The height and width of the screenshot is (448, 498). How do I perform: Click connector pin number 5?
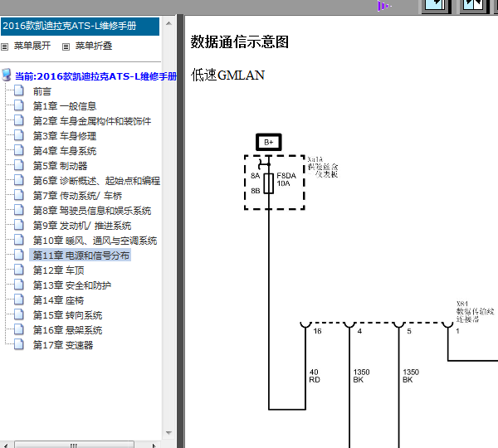(409, 331)
